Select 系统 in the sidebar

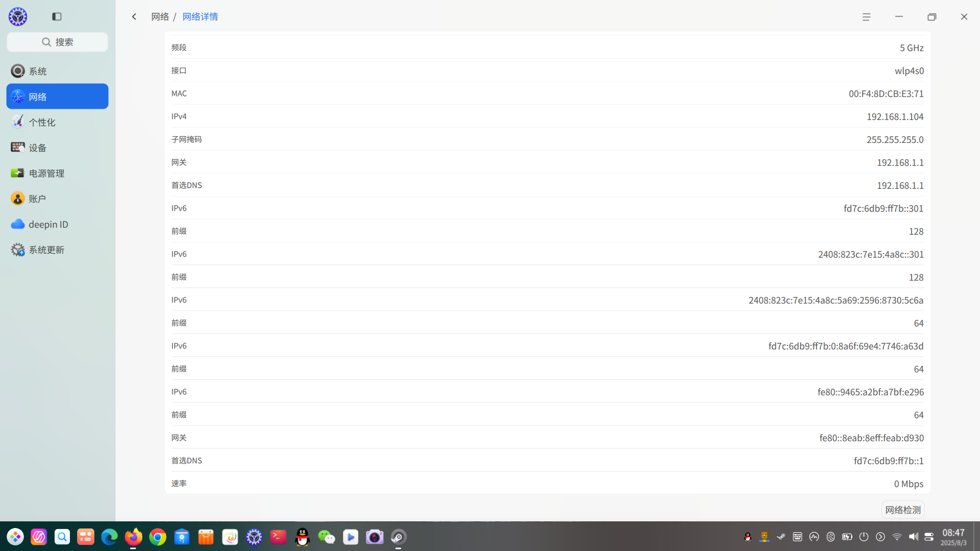[57, 71]
